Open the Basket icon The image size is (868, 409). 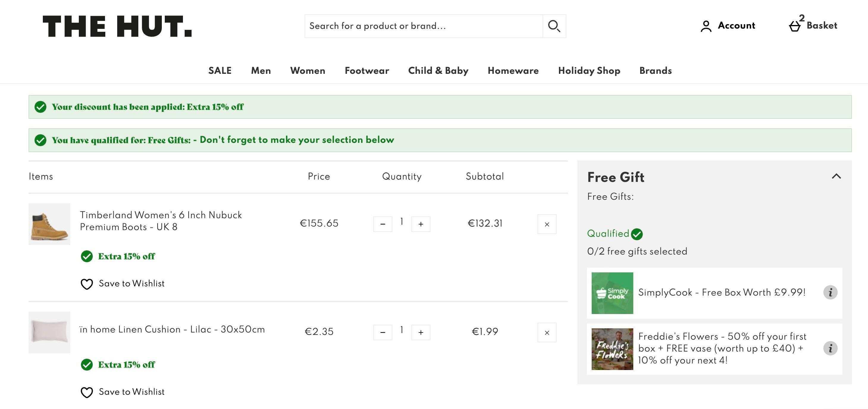(x=795, y=26)
